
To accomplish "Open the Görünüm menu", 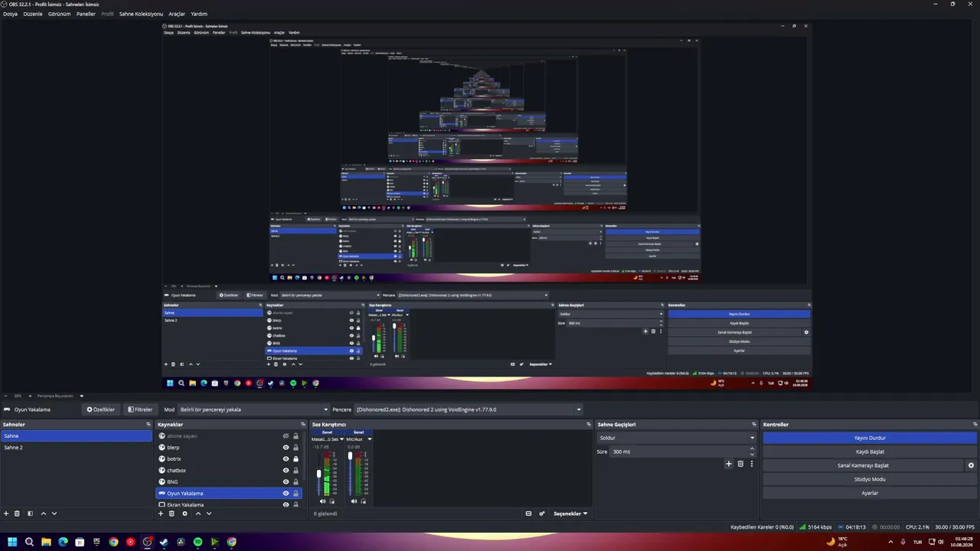I will (x=59, y=14).
